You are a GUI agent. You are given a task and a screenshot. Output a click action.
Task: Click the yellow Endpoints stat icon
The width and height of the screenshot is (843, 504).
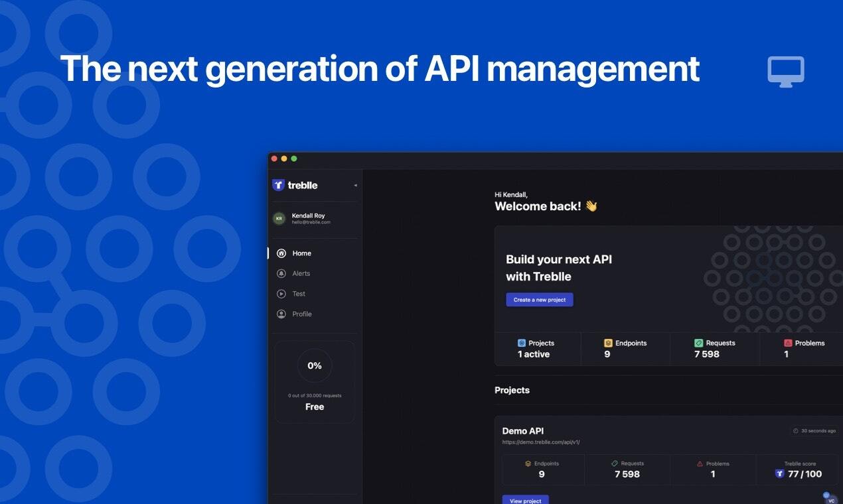coord(608,343)
